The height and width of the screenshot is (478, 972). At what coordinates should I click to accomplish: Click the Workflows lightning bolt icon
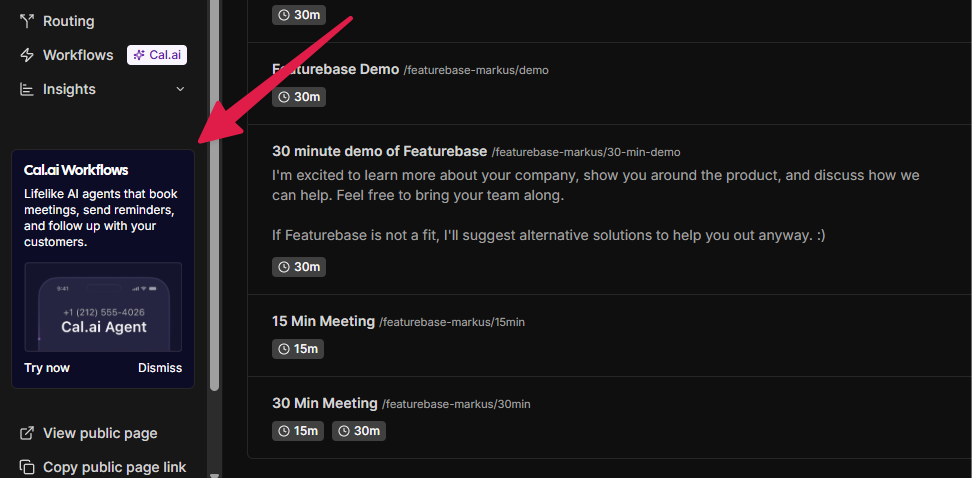click(x=27, y=55)
